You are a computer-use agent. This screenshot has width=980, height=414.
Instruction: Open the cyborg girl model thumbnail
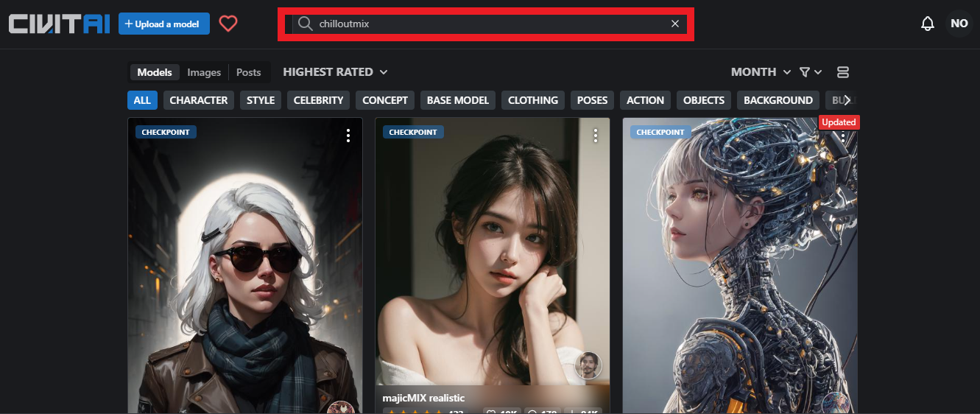740,265
